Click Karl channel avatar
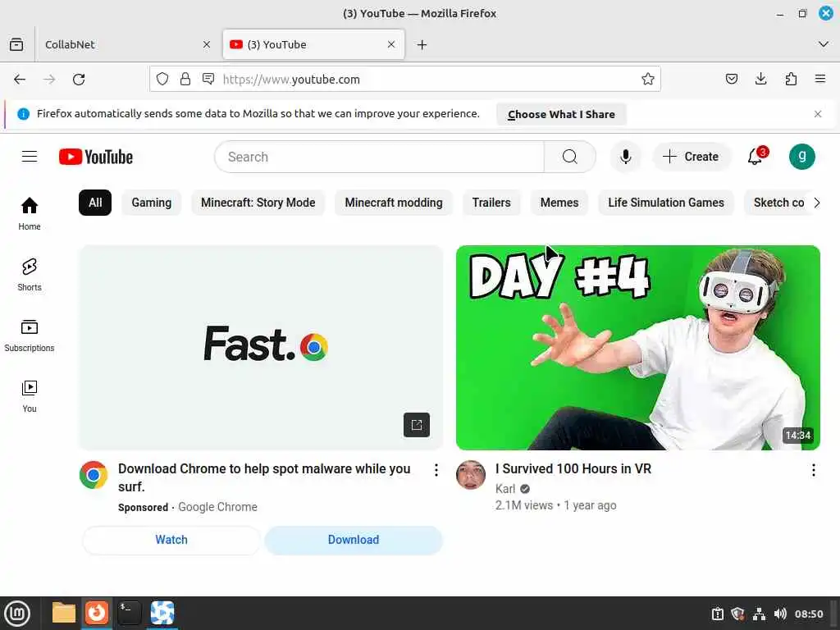This screenshot has height=630, width=840. coord(470,475)
